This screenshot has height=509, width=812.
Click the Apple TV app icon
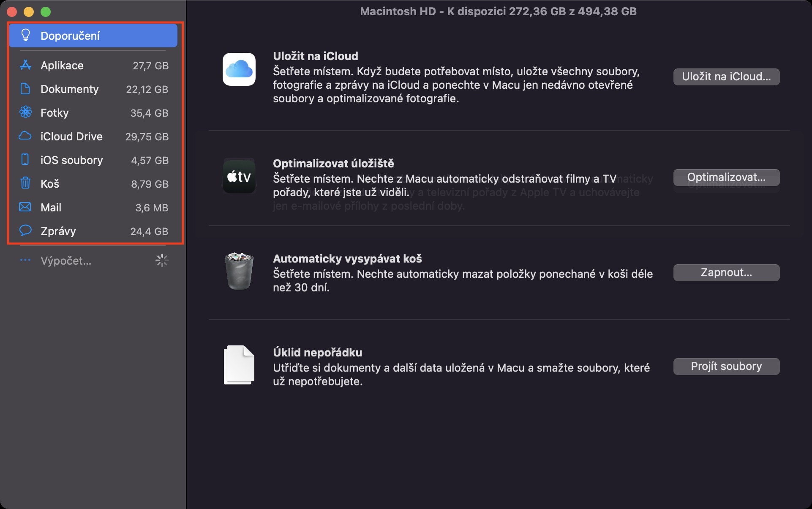239,176
